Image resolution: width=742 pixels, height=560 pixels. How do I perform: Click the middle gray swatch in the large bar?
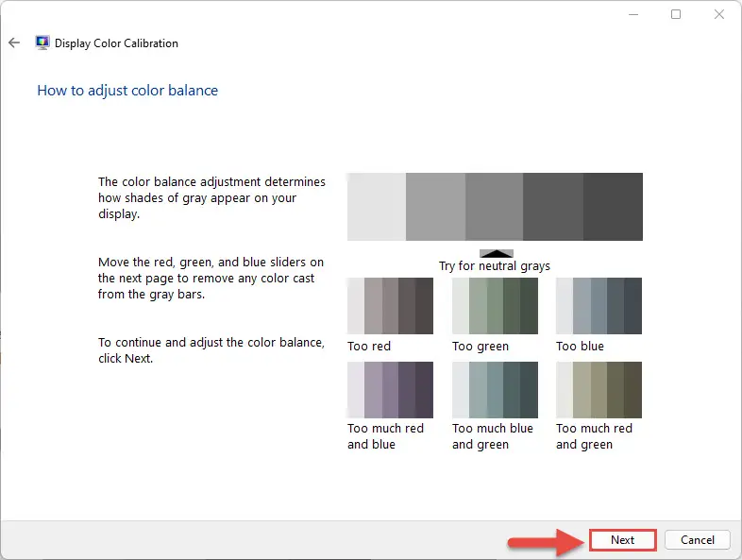pos(494,207)
